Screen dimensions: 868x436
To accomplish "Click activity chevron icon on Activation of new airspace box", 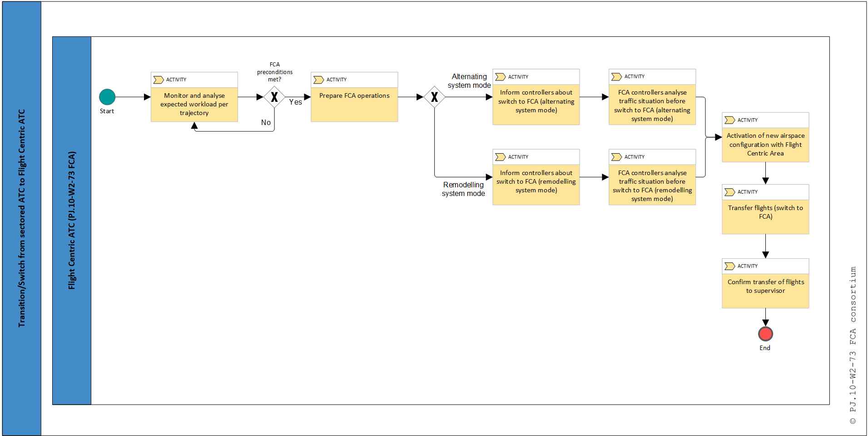I will point(729,120).
